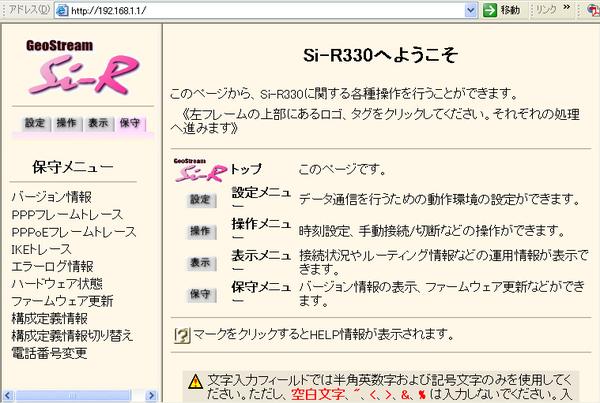Open 構成定義情報切り替え link

click(x=72, y=336)
